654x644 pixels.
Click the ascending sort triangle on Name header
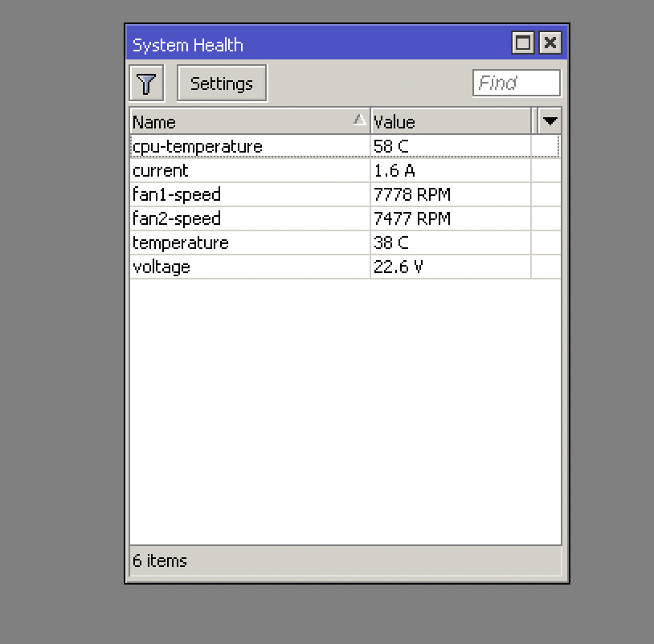[x=360, y=121]
